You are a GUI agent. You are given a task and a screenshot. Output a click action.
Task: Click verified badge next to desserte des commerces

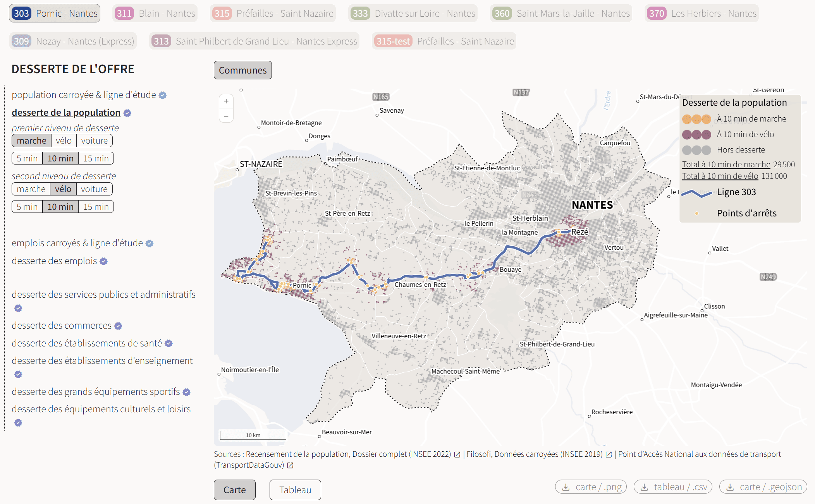118,326
